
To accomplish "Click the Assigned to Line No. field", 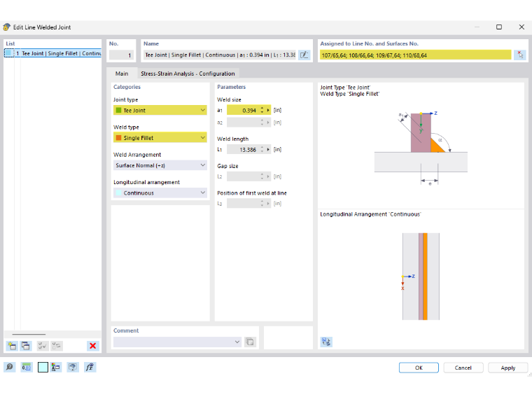I will (x=415, y=55).
